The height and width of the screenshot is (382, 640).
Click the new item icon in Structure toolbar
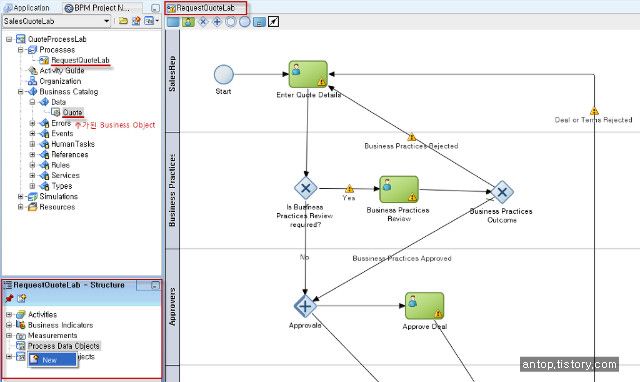[x=22, y=299]
